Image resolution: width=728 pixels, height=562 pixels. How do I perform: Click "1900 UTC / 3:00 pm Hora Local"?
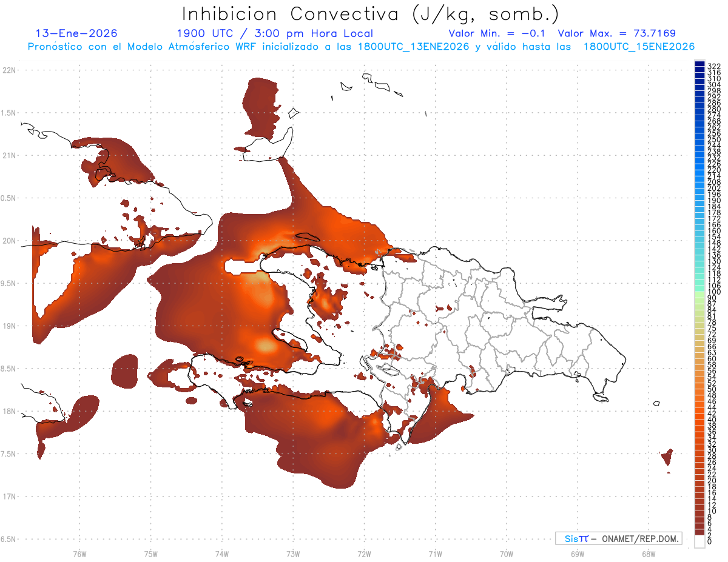(275, 34)
